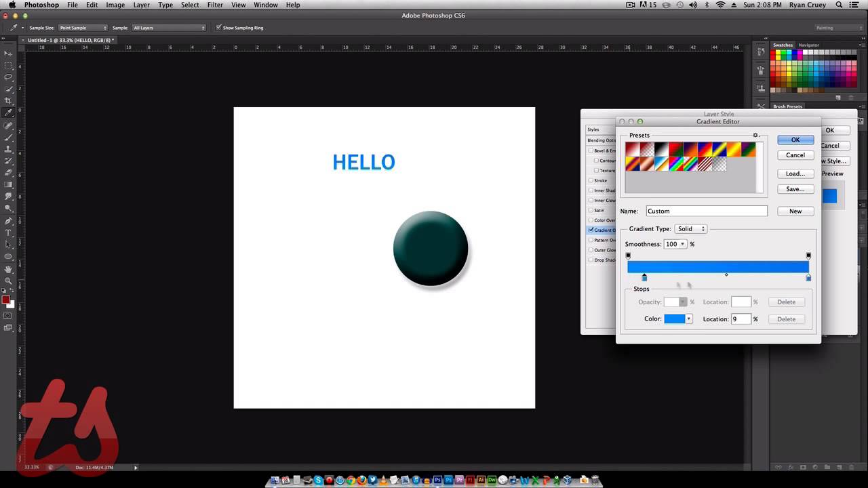Open the color stop arrow menu
This screenshot has width=868, height=488.
pos(689,319)
